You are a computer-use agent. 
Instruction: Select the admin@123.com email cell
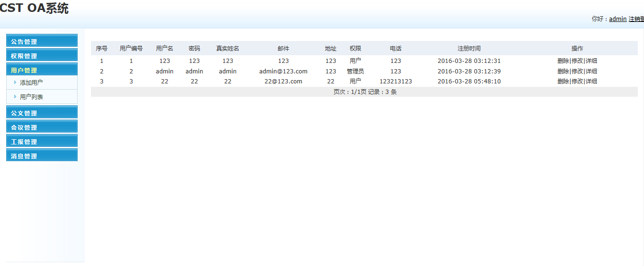tap(283, 72)
